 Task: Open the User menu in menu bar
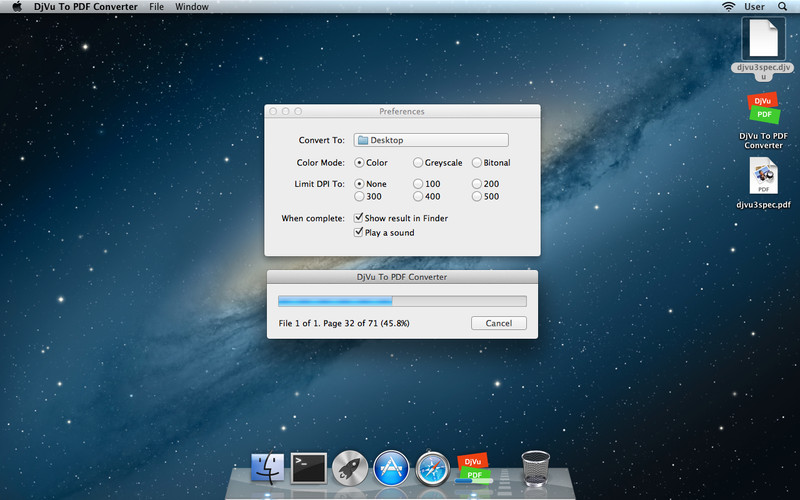pyautogui.click(x=754, y=7)
